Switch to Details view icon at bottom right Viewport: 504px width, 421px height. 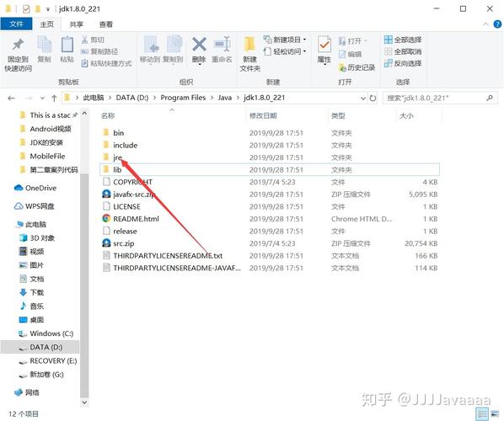[482, 414]
